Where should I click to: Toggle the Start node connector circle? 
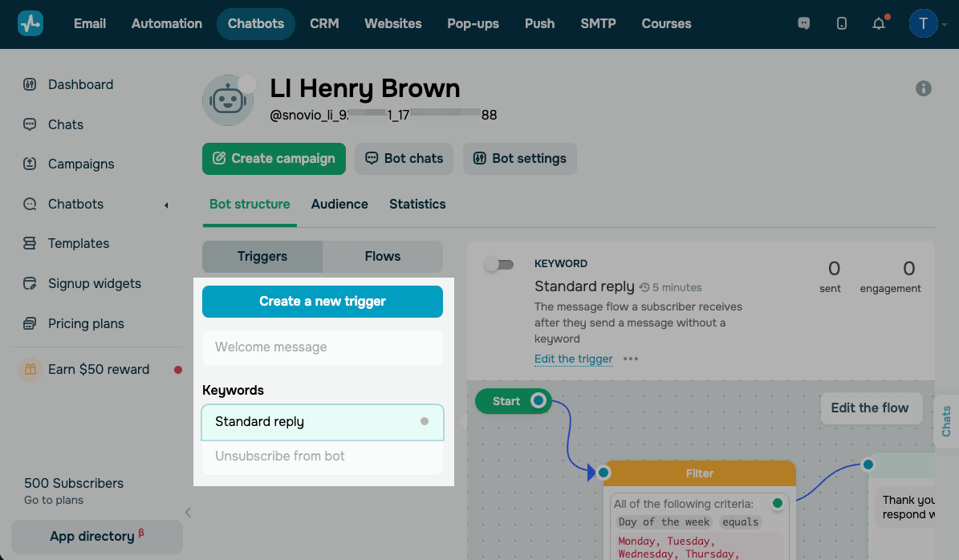[x=538, y=401]
